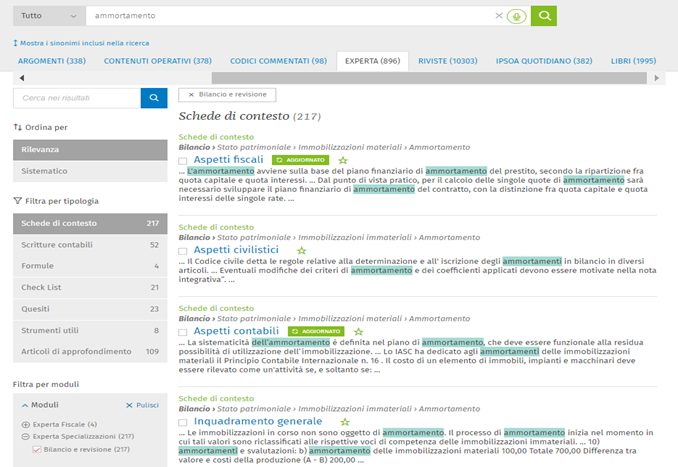Uncheck the Bilancio e revisione module filter
The width and height of the screenshot is (678, 467).
pos(37,450)
